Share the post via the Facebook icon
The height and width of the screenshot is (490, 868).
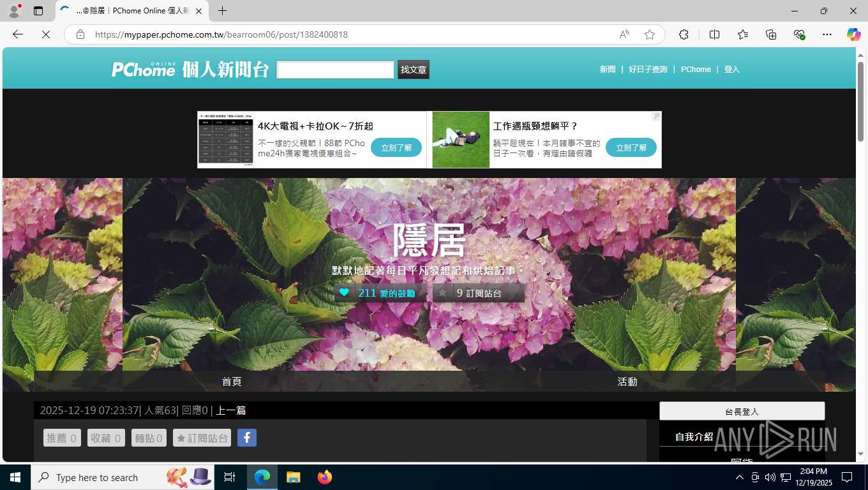pos(247,438)
